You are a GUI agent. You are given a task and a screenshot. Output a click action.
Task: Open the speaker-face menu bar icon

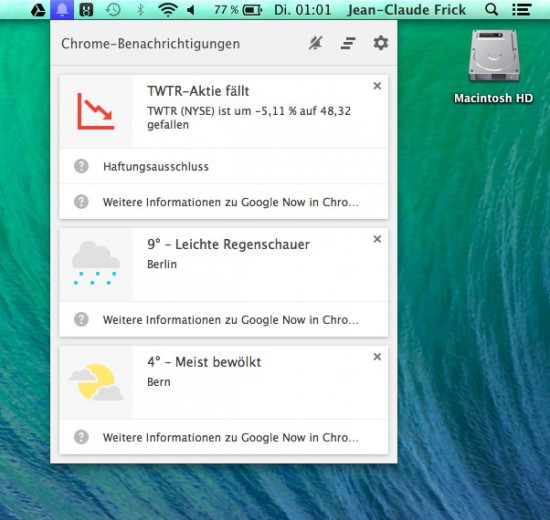86,10
